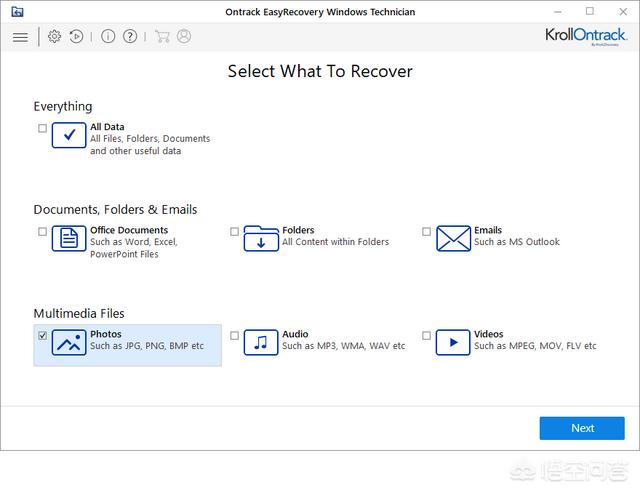640x493 pixels.
Task: Open the help question mark icon
Action: point(130,36)
